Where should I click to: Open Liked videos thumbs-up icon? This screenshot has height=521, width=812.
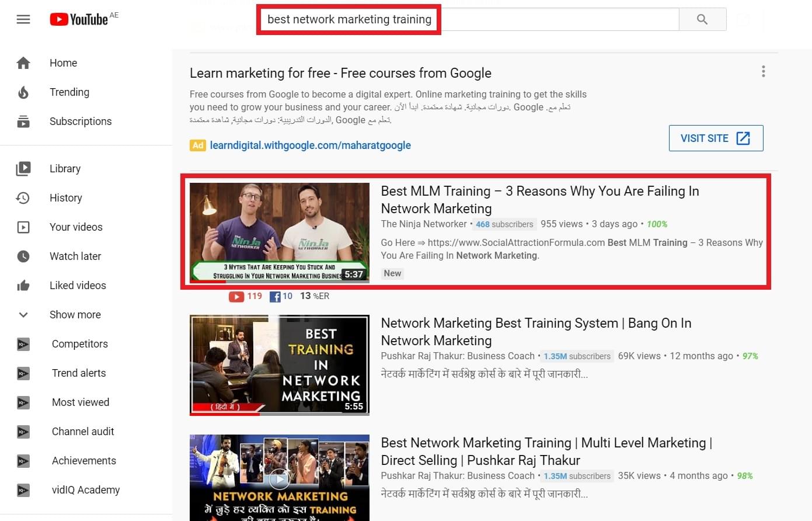point(23,286)
